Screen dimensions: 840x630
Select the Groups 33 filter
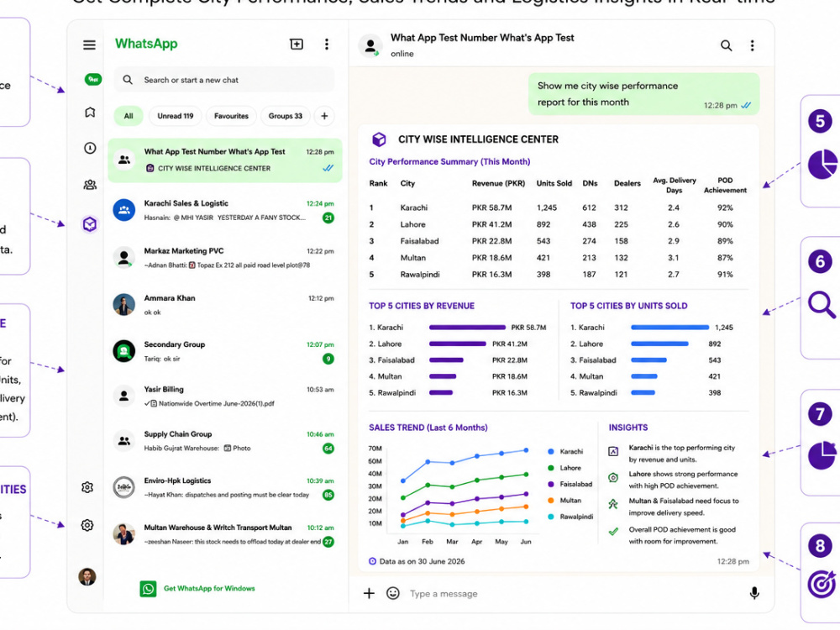click(x=286, y=116)
